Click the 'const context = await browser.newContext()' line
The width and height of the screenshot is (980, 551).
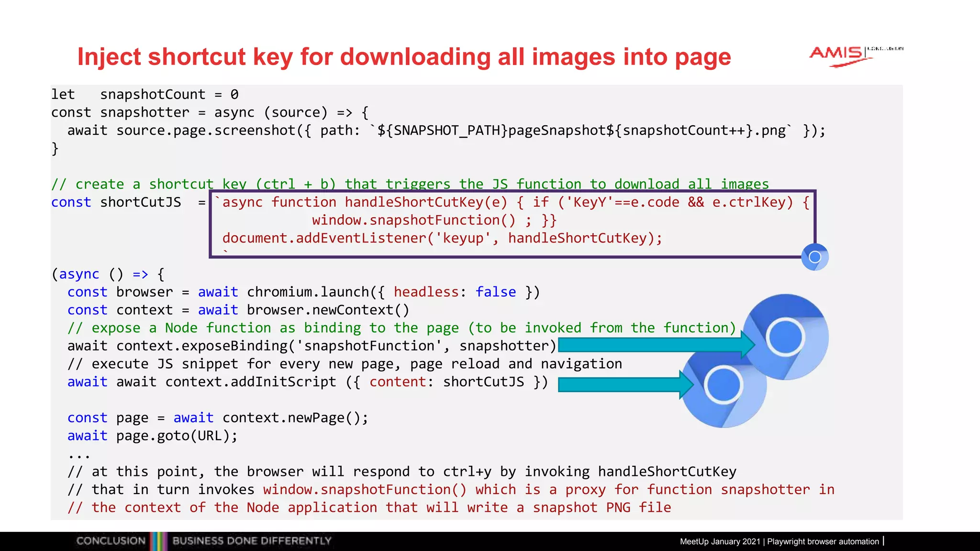point(238,310)
